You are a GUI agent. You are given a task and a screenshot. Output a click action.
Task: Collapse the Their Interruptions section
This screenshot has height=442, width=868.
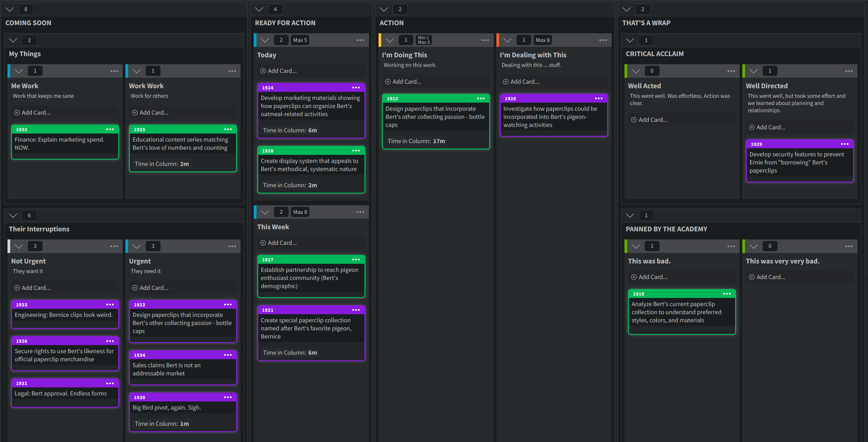[x=13, y=215]
